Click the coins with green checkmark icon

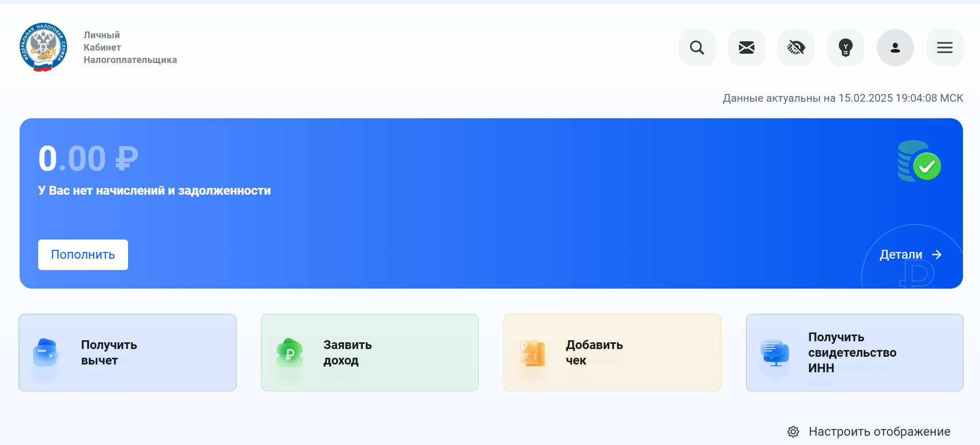point(919,162)
